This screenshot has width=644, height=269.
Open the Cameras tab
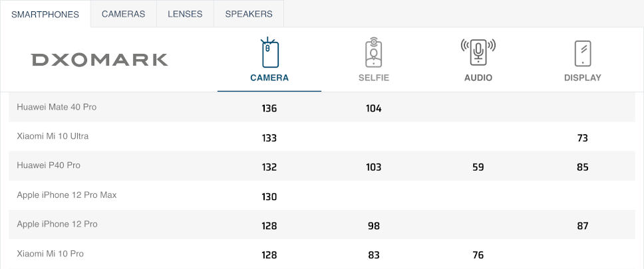pyautogui.click(x=123, y=14)
